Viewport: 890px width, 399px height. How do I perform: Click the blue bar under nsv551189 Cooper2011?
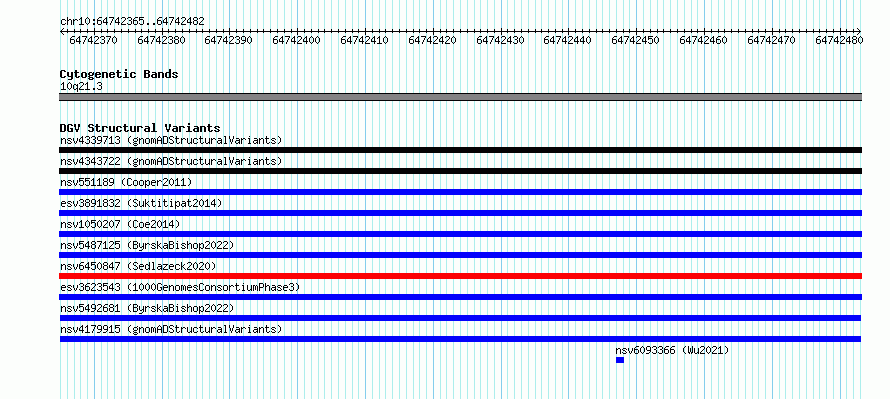point(460,192)
